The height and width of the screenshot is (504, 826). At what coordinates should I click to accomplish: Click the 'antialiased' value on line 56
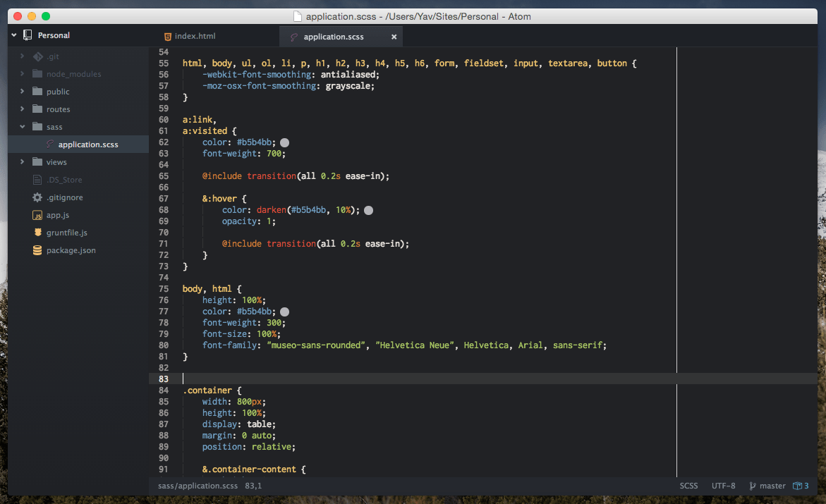348,75
